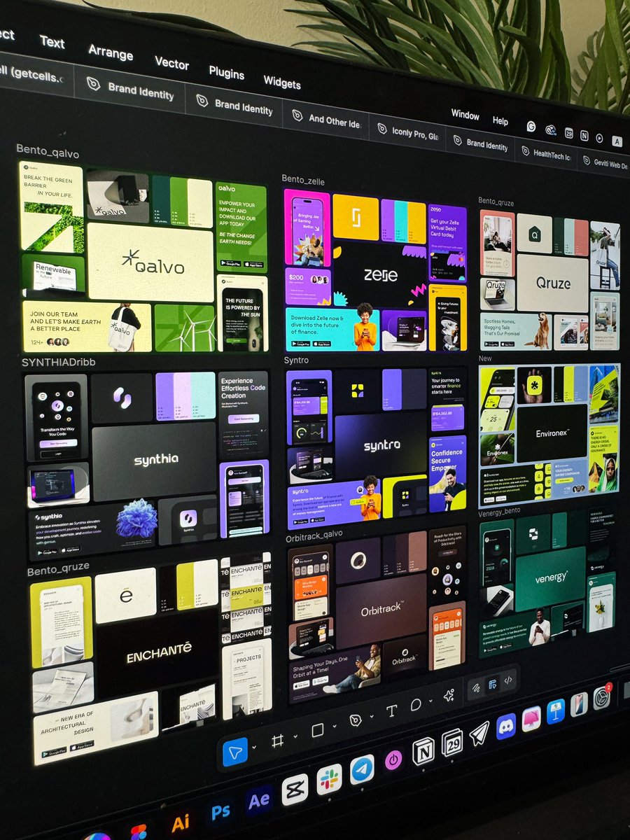Expand the shape tools chevron beside the Rectangle
630x840 pixels.
[334, 727]
